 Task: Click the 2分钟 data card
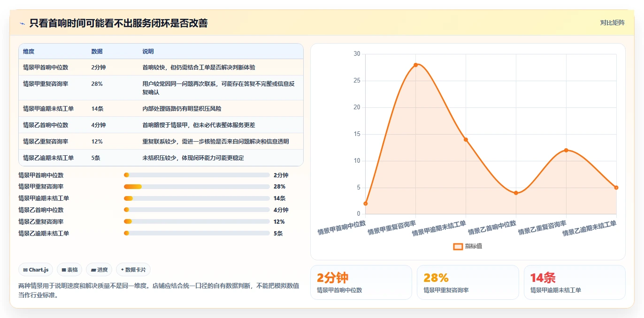click(361, 282)
